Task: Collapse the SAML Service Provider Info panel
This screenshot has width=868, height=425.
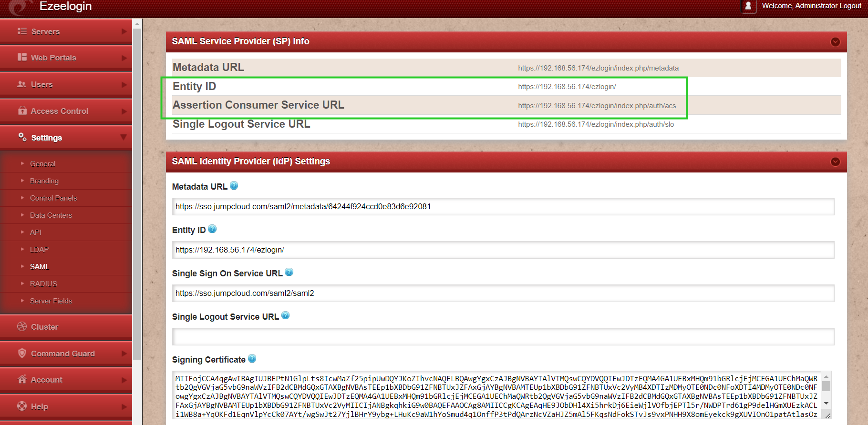Action: click(835, 42)
